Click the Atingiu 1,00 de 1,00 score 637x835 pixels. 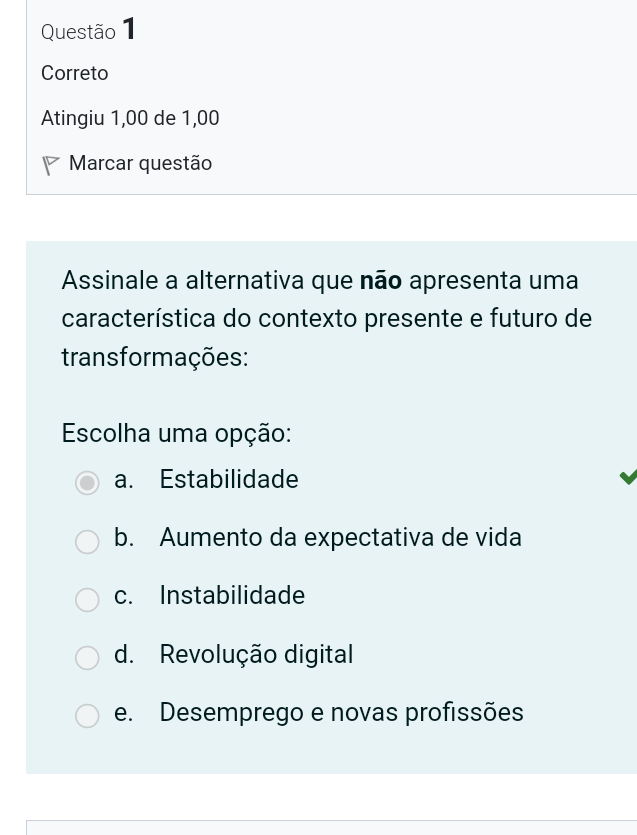130,118
